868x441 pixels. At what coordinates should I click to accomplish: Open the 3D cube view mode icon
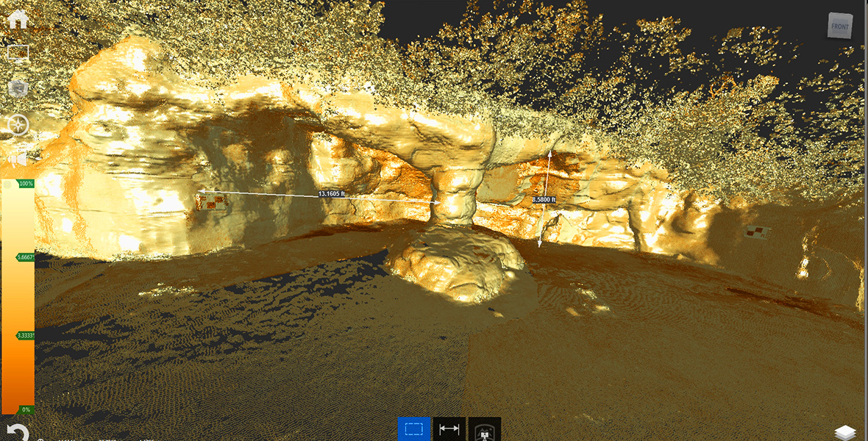[x=18, y=88]
